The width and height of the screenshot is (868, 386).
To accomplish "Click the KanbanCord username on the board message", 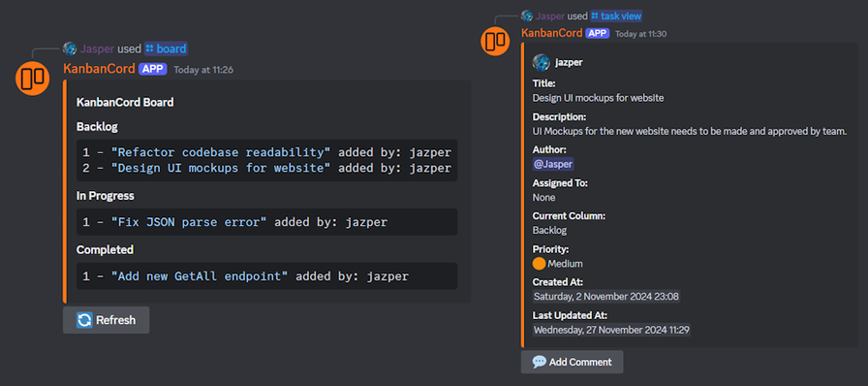I will 99,69.
